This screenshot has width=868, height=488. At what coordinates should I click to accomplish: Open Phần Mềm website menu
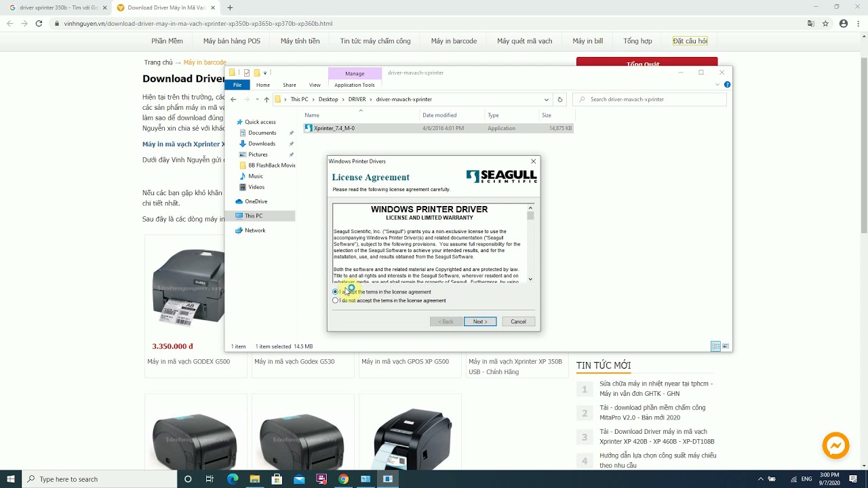tap(167, 41)
